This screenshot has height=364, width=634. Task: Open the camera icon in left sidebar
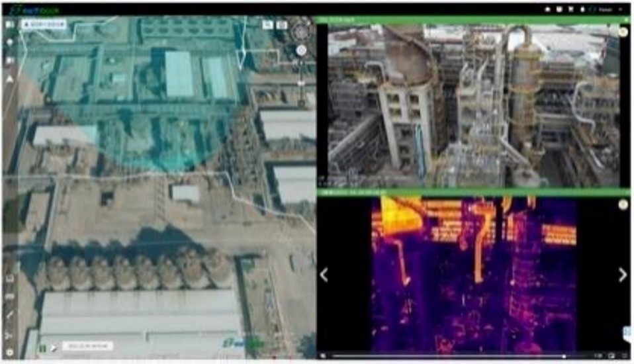tap(10, 61)
